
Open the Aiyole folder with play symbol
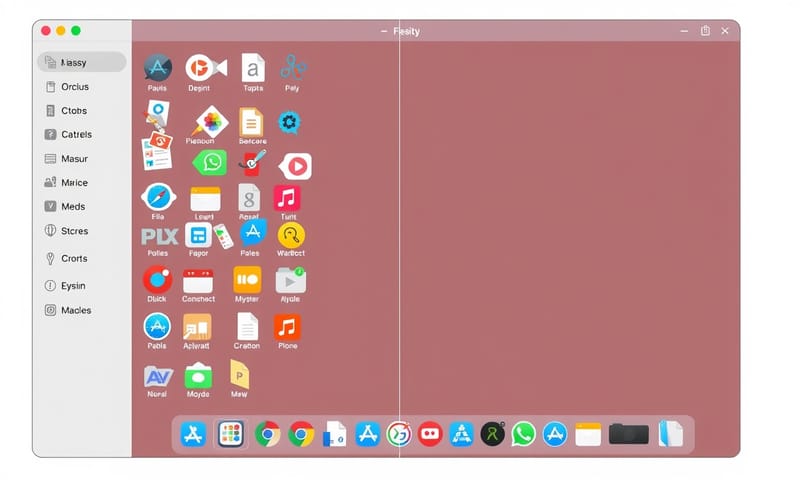(x=290, y=280)
